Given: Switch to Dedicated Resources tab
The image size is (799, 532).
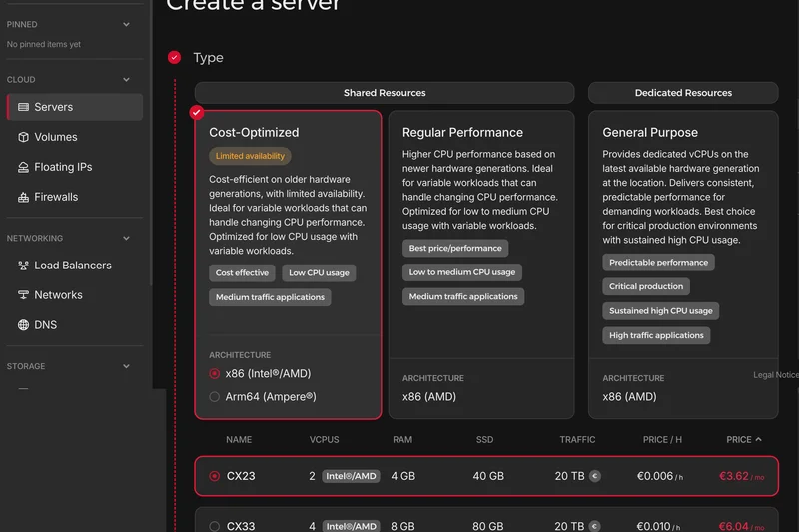Looking at the screenshot, I should click(x=683, y=93).
